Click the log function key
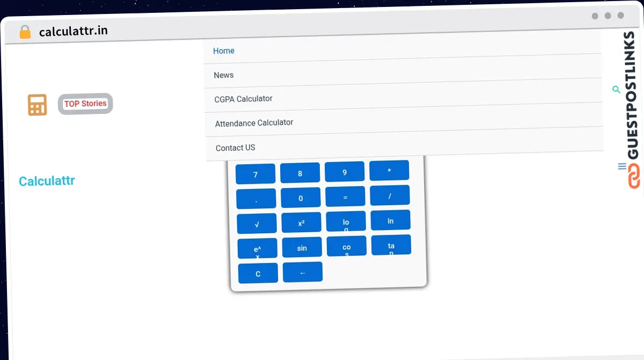644x360 pixels. pos(346,221)
